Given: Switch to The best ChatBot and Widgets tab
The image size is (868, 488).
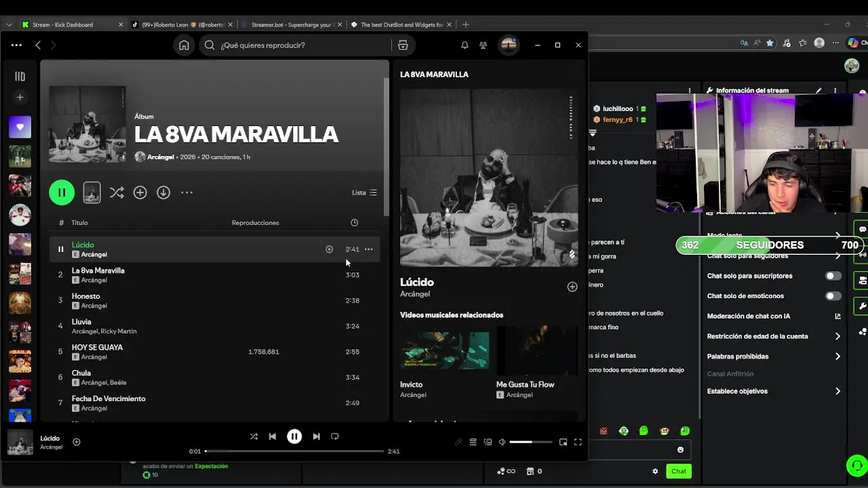Looking at the screenshot, I should point(401,25).
